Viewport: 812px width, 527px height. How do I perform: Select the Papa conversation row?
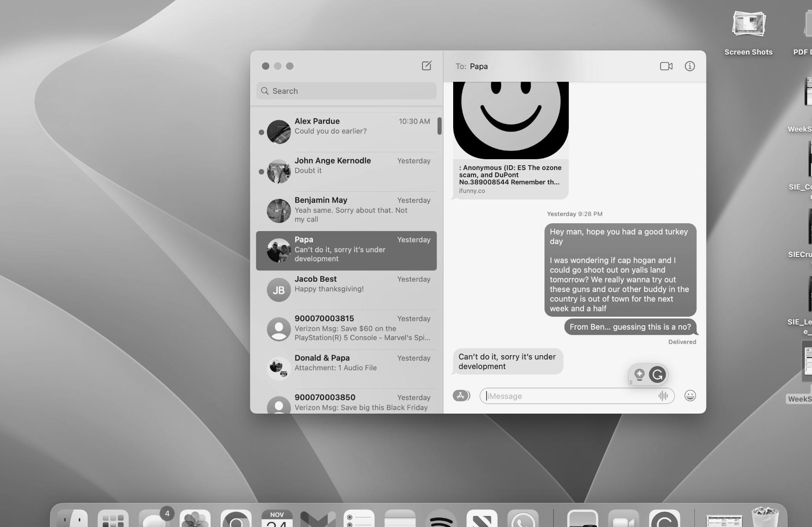[x=346, y=251]
